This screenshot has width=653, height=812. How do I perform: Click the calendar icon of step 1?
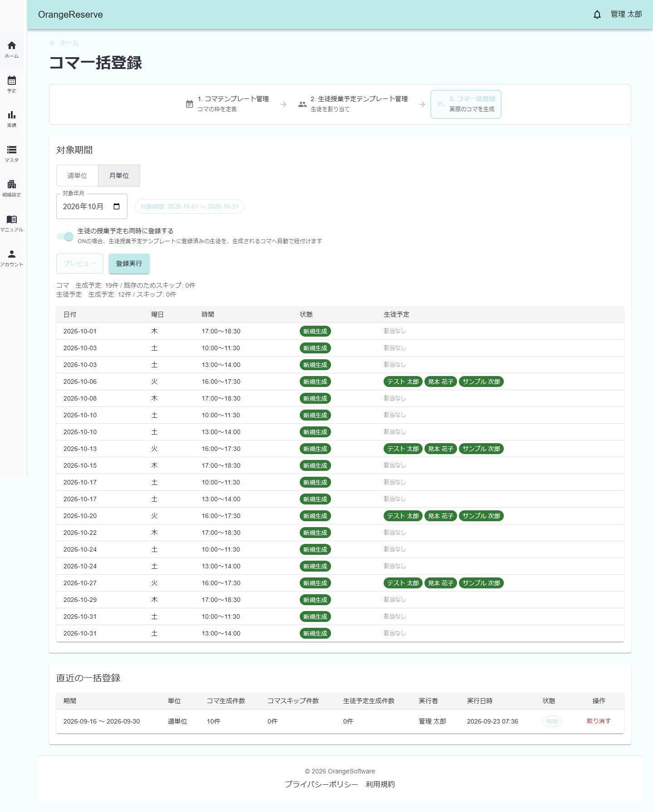click(190, 104)
